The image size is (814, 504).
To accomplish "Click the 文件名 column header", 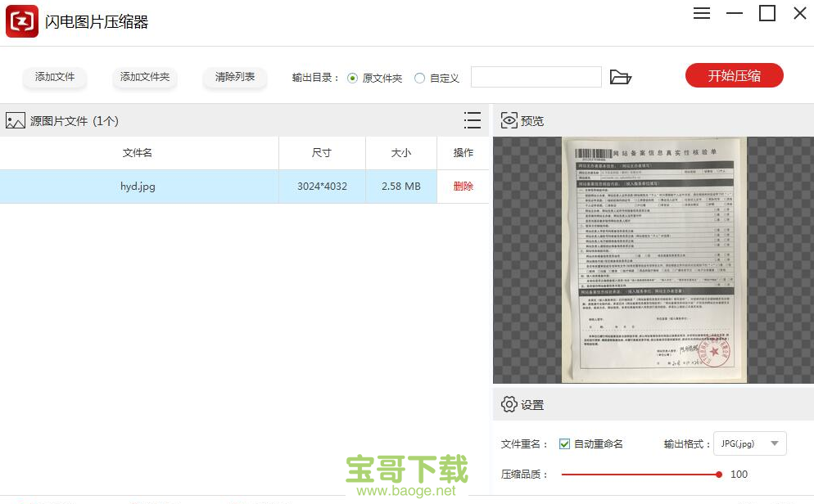I will pos(139,152).
